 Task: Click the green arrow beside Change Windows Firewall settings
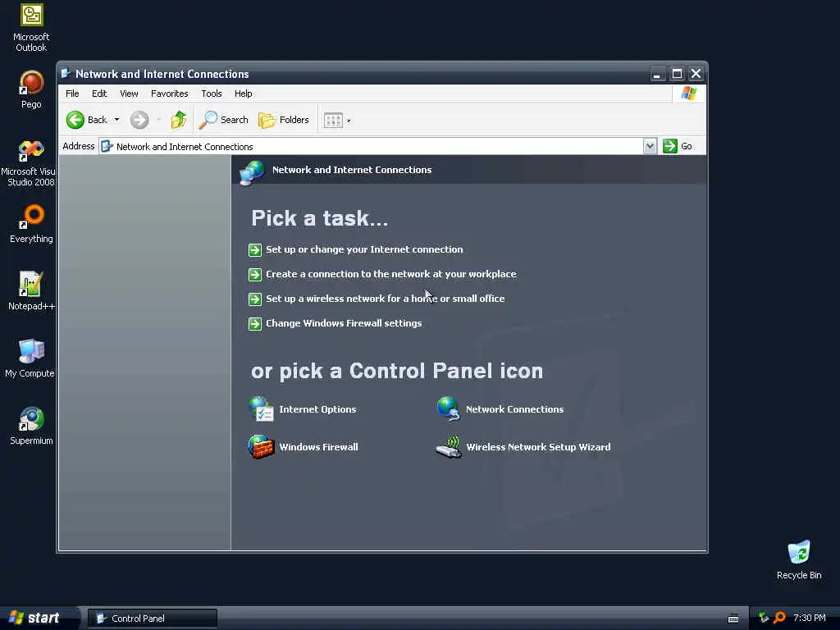tap(255, 323)
